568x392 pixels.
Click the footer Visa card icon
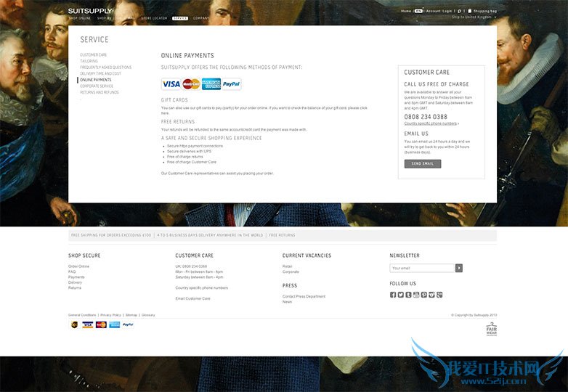[x=88, y=324]
